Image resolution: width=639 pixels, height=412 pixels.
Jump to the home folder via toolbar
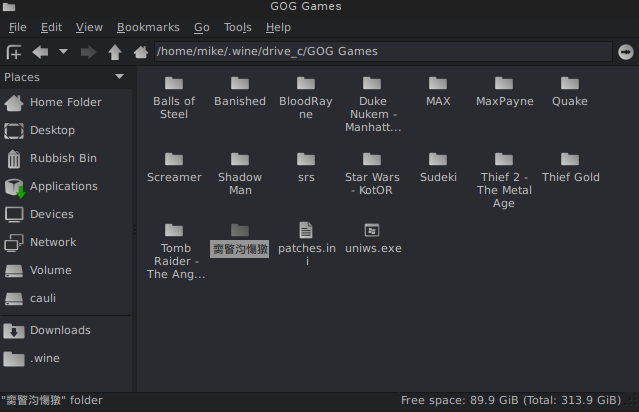[x=141, y=52]
